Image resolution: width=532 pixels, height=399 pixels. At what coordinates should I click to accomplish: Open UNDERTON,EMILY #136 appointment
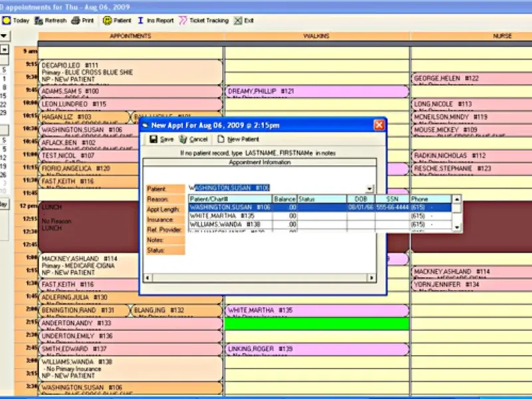tap(130, 336)
